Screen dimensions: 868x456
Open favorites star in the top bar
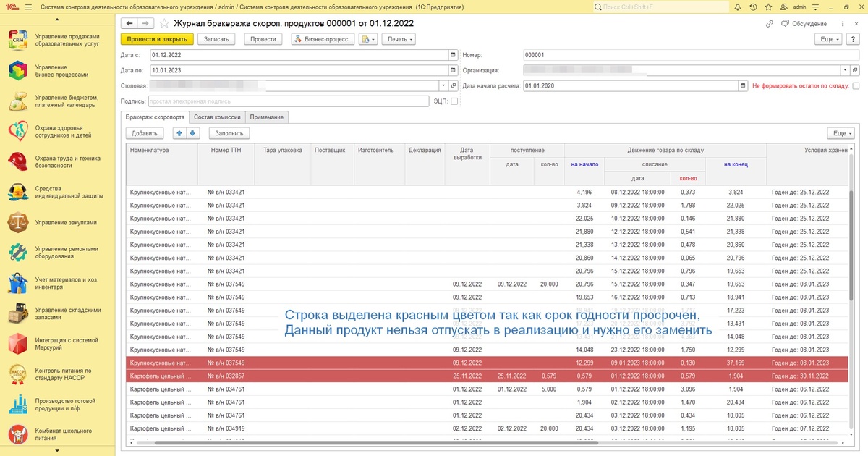pyautogui.click(x=768, y=7)
